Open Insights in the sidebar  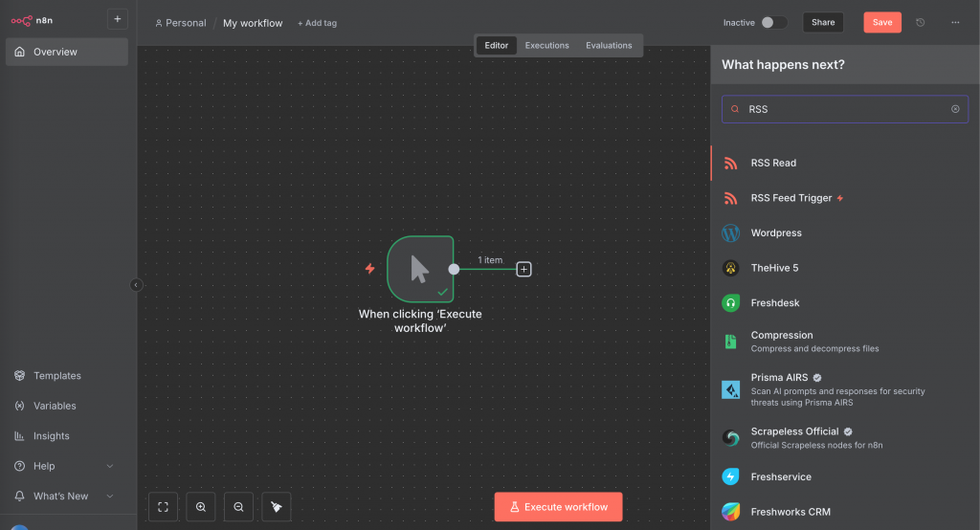pyautogui.click(x=52, y=435)
